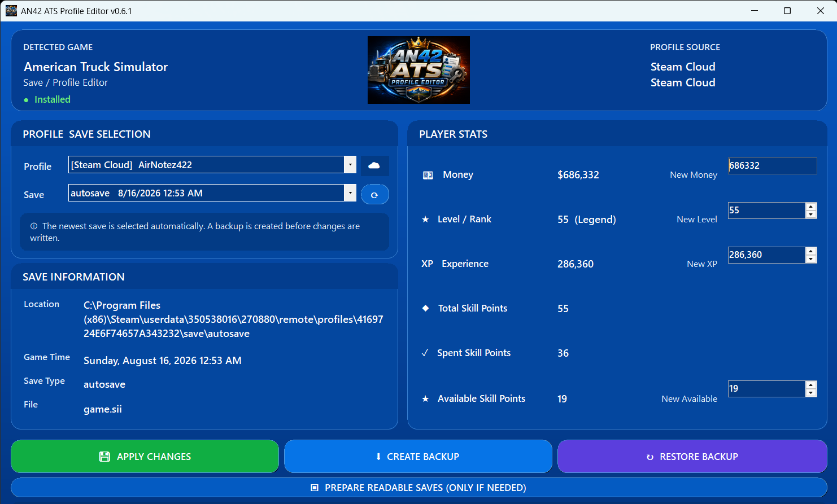
Task: Click the Restore Backup button
Action: tap(692, 457)
